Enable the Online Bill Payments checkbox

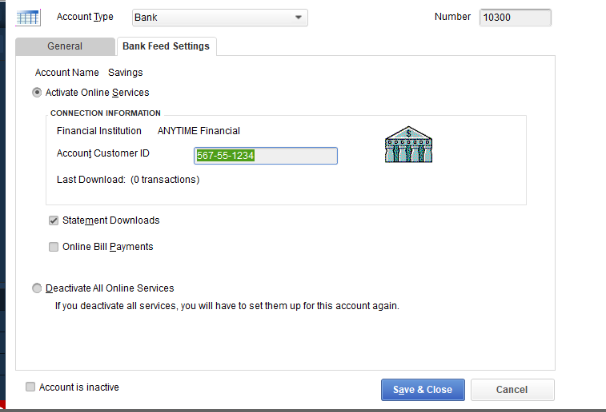click(x=54, y=246)
